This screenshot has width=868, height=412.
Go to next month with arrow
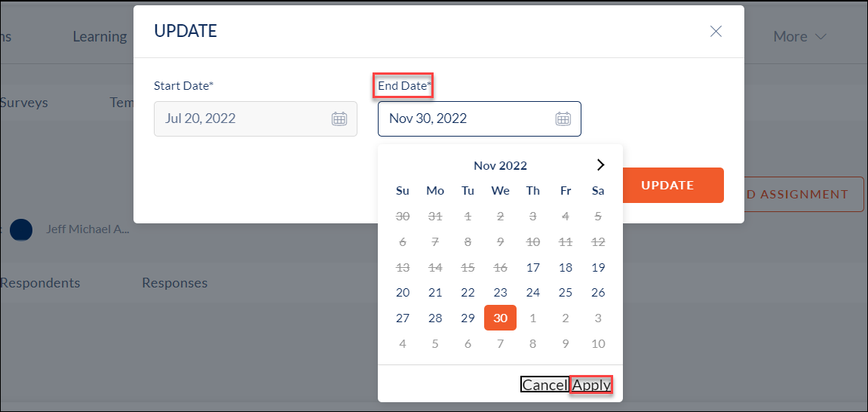600,165
